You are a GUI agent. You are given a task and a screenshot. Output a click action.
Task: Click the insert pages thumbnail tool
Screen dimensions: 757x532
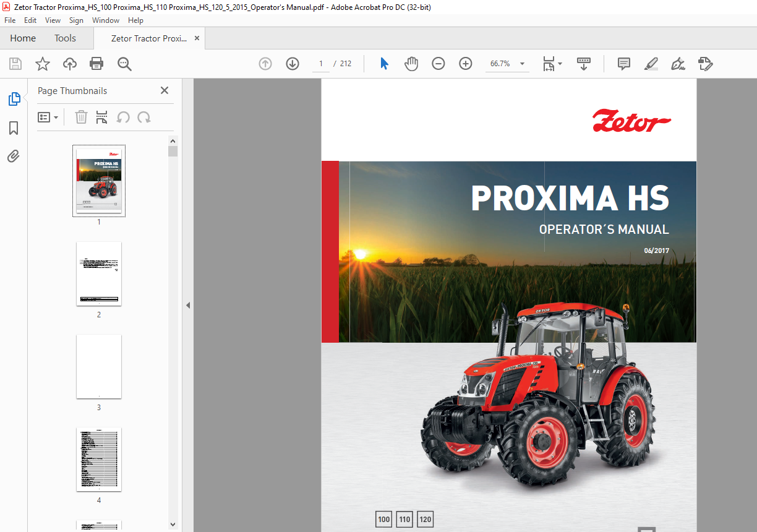(102, 117)
